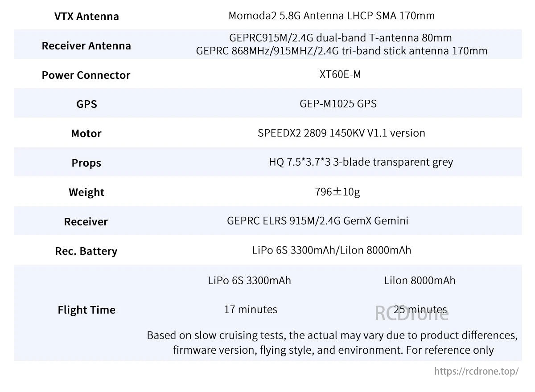Image resolution: width=535 pixels, height=392 pixels.
Task: Click the XT60E-M connector value
Action: coord(340,74)
